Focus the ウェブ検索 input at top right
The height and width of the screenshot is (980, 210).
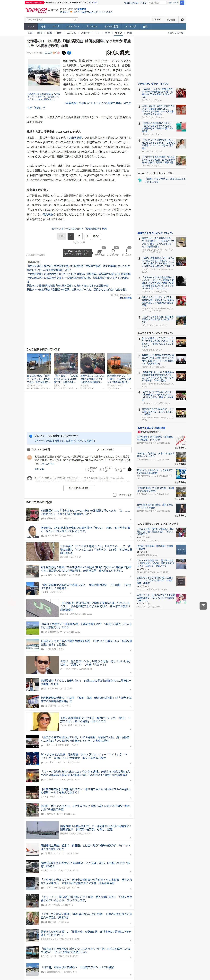pos(157,3)
